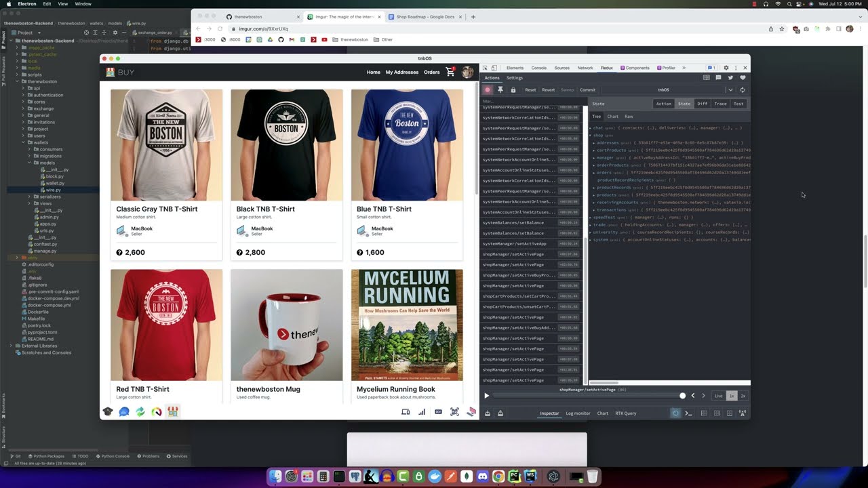The height and width of the screenshot is (488, 868).
Task: Select Live playback mode
Action: 719,396
